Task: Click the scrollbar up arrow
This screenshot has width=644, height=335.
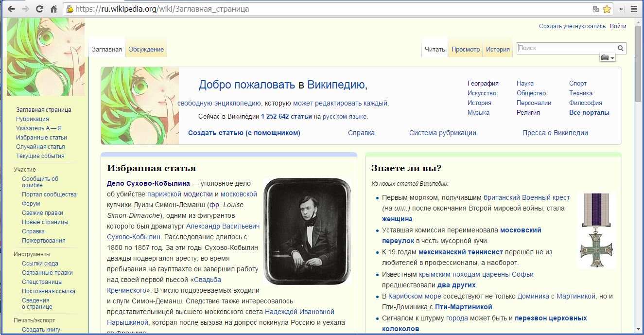Action: pyautogui.click(x=639, y=22)
